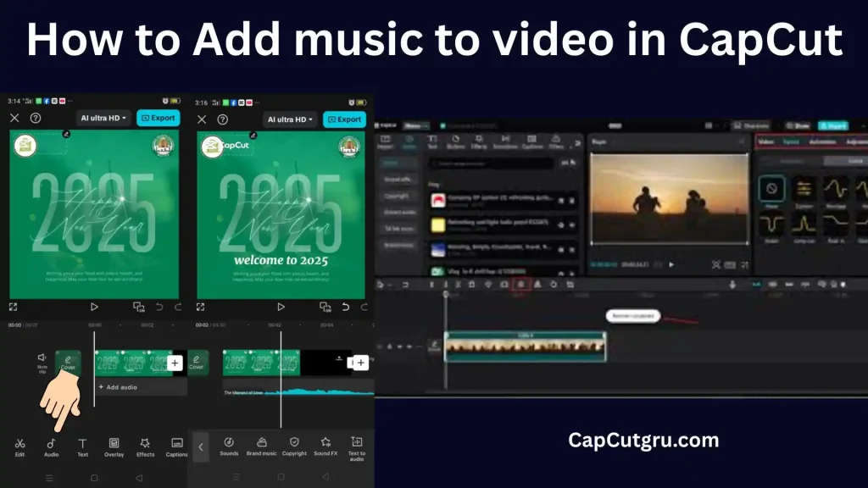868x488 pixels.
Task: Tap Android back on the 3:14 screen
Action: click(139, 478)
